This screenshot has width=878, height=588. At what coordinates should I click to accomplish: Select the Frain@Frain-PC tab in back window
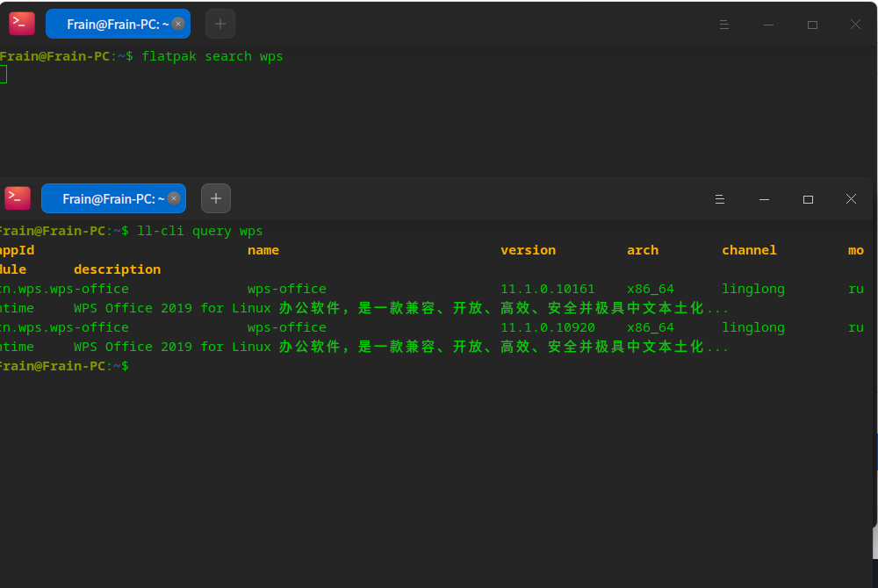click(x=118, y=24)
